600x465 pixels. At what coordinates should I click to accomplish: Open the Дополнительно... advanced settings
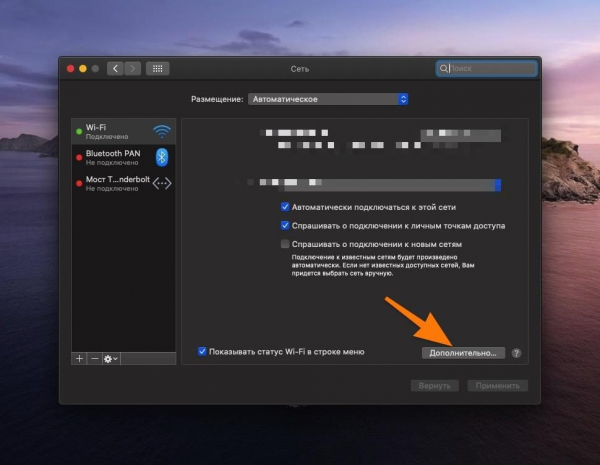(463, 353)
